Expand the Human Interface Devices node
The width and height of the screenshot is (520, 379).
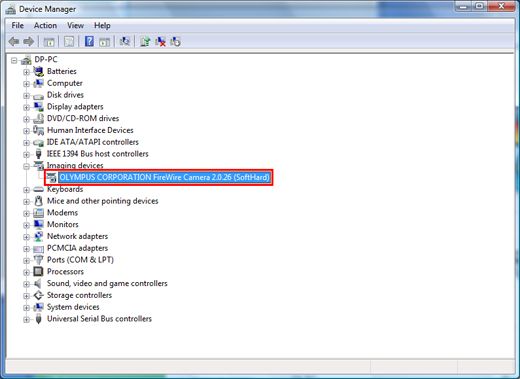pyautogui.click(x=26, y=131)
